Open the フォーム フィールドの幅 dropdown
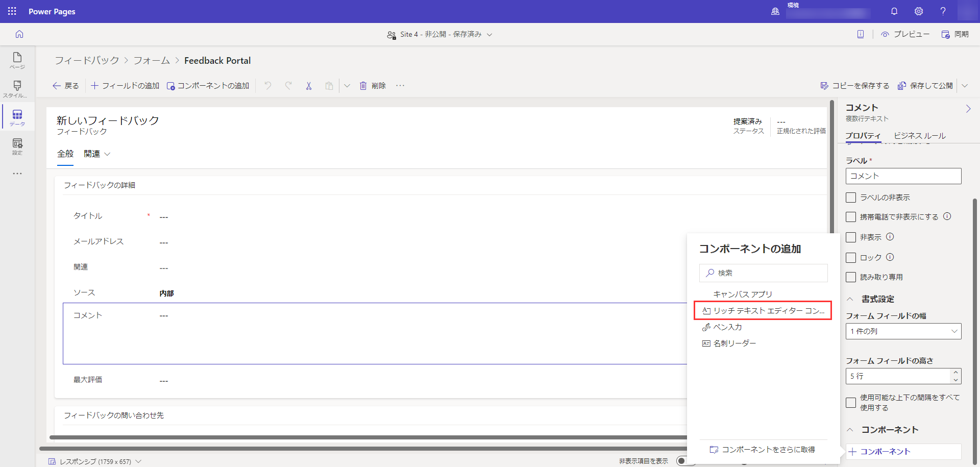This screenshot has width=980, height=467. click(x=903, y=331)
